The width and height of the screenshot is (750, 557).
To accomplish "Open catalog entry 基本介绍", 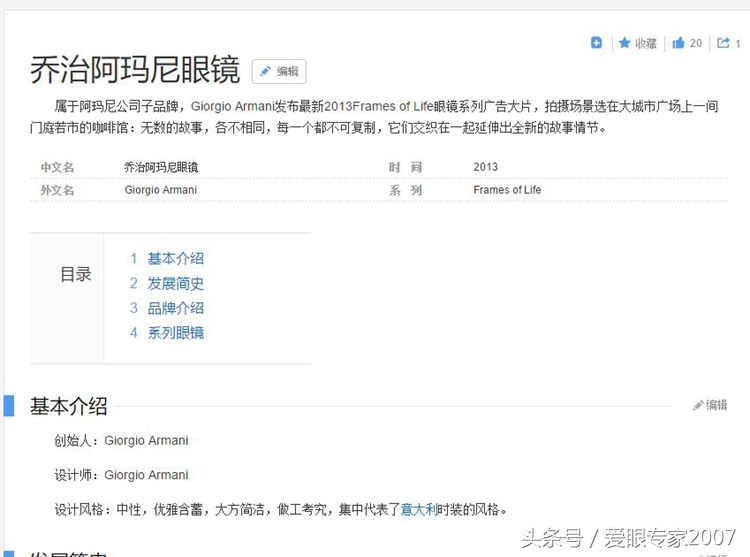I will point(176,259).
